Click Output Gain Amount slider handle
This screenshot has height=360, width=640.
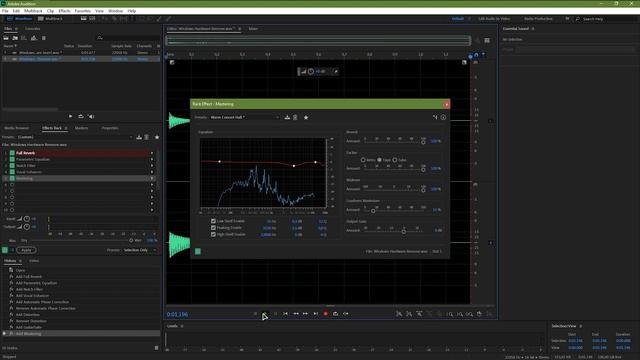404,231
